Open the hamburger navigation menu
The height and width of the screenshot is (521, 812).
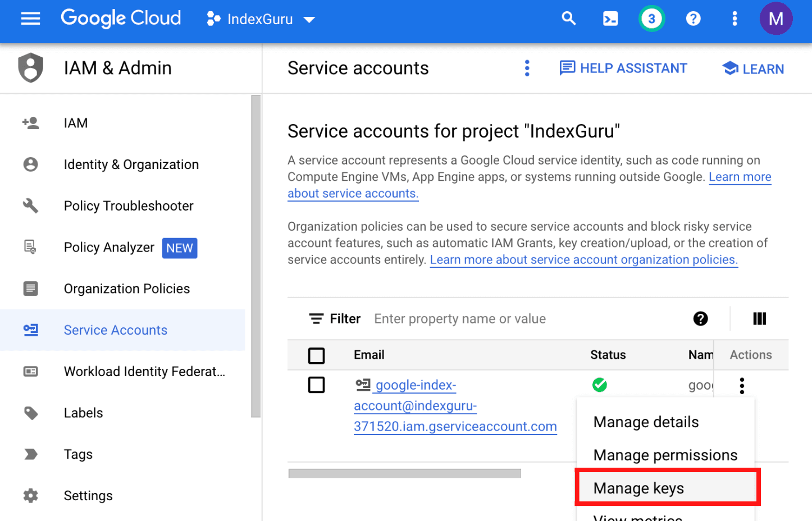click(30, 19)
